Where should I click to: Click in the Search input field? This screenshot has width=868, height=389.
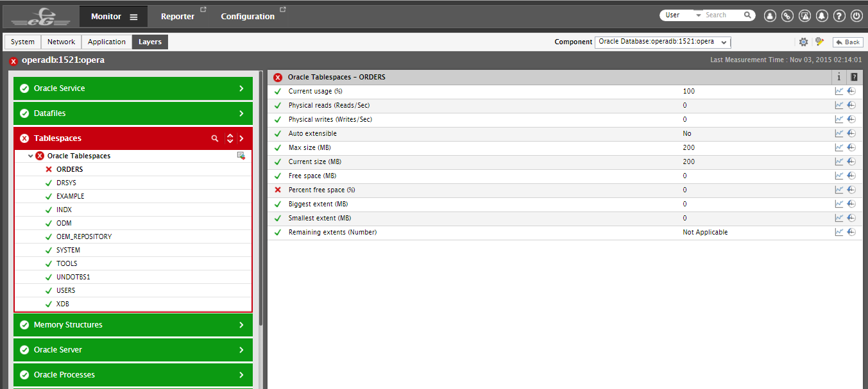point(723,15)
